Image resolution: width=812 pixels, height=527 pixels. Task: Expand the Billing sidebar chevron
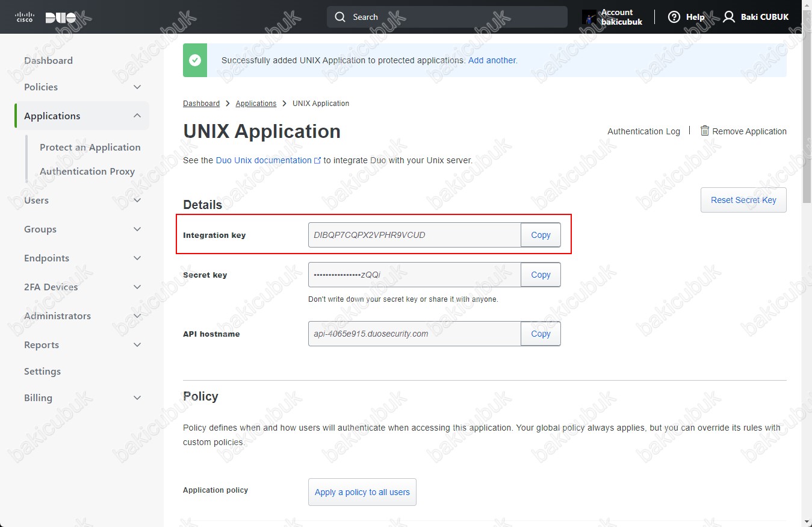click(137, 398)
